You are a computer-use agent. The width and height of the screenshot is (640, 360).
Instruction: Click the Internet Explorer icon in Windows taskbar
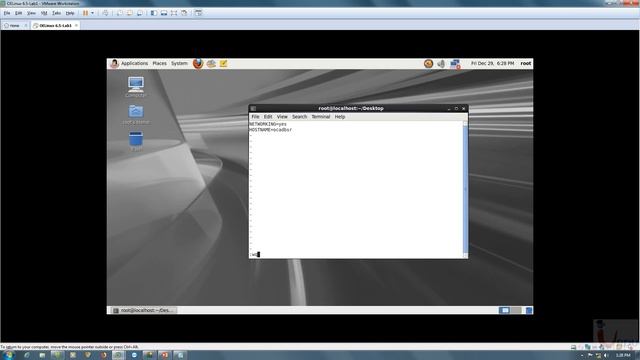pyautogui.click(x=27, y=355)
